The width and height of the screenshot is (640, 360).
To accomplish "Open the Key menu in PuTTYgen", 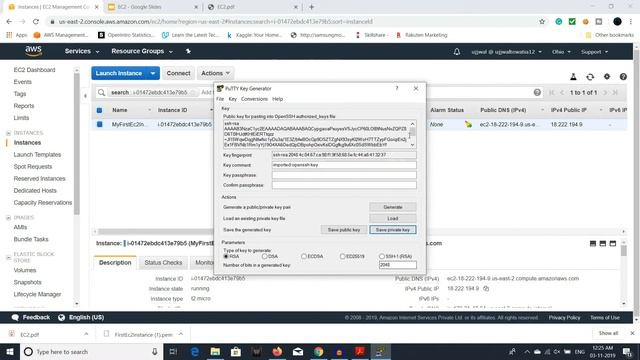I will click(233, 99).
